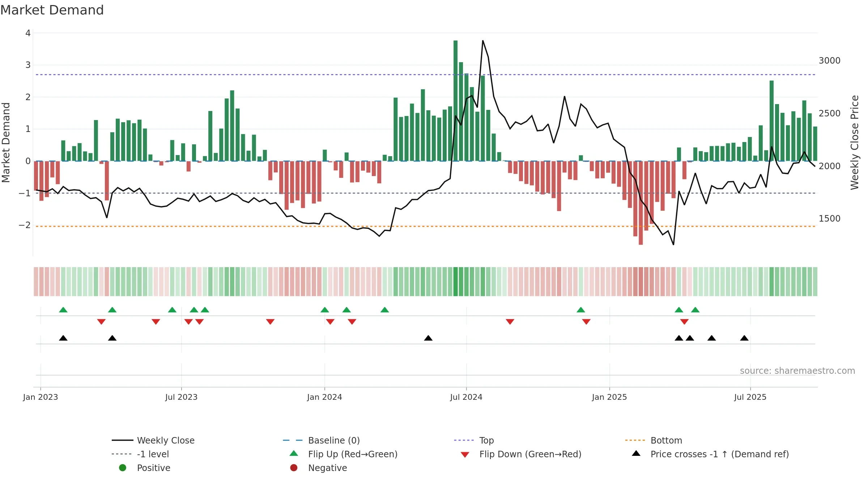This screenshot has width=868, height=488.
Task: Click the Weekly Close Price axis title
Action: tap(855, 142)
